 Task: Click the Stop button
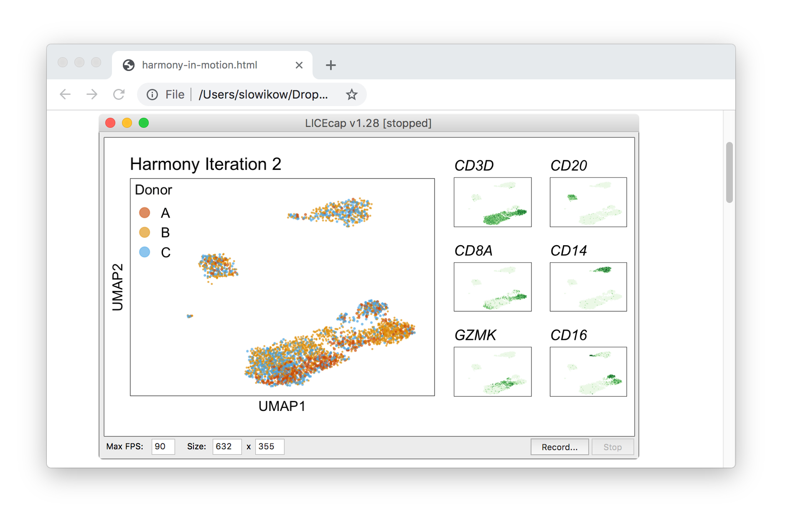pos(612,447)
